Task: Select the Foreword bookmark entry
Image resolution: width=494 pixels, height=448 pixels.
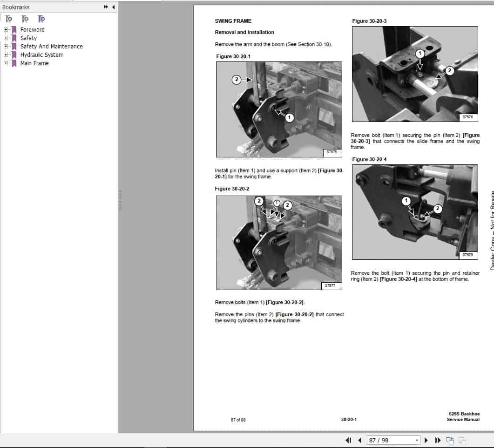Action: coord(33,29)
